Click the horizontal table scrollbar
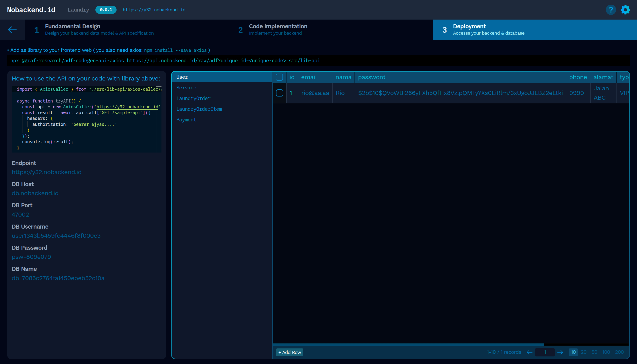 (x=408, y=344)
